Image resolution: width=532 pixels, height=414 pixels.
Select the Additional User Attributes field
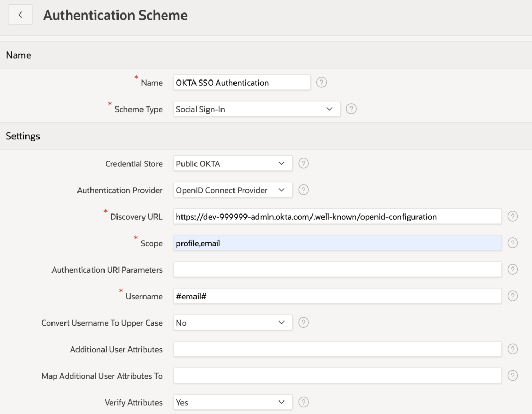[337, 349]
